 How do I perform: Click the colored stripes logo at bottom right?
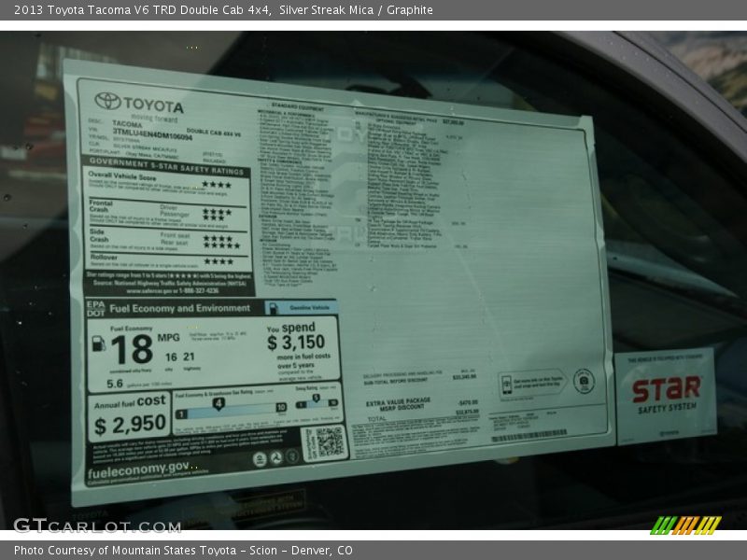coord(685,525)
